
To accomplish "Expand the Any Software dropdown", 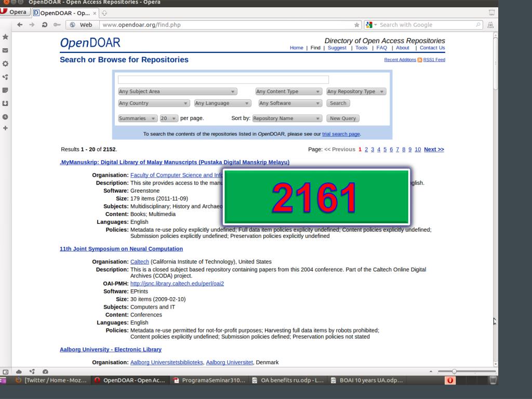I will [290, 103].
